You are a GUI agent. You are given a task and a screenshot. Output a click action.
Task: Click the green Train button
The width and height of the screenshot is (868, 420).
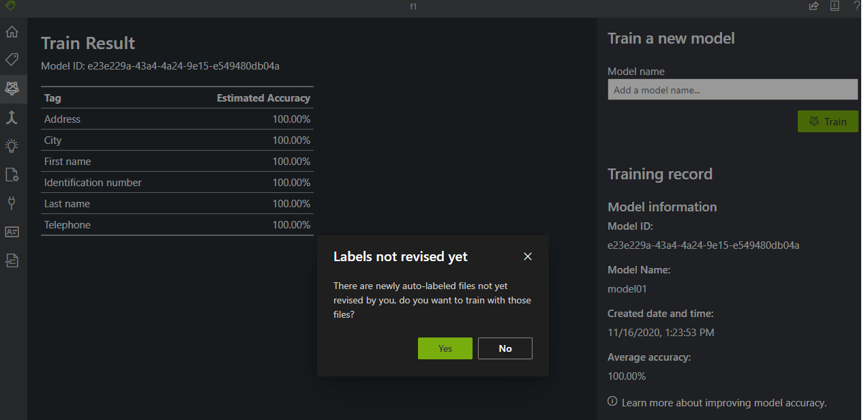click(x=828, y=121)
